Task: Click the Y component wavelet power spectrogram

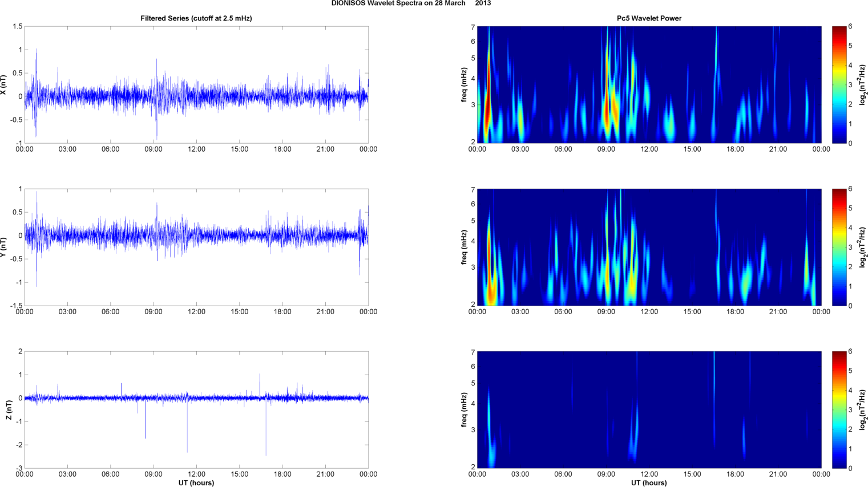Action: click(649, 247)
